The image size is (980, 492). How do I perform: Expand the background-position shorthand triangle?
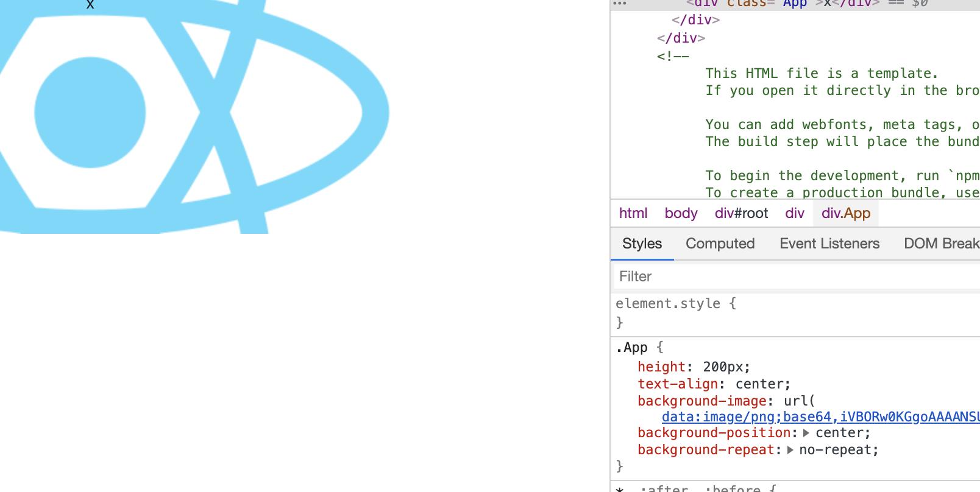[x=806, y=433]
